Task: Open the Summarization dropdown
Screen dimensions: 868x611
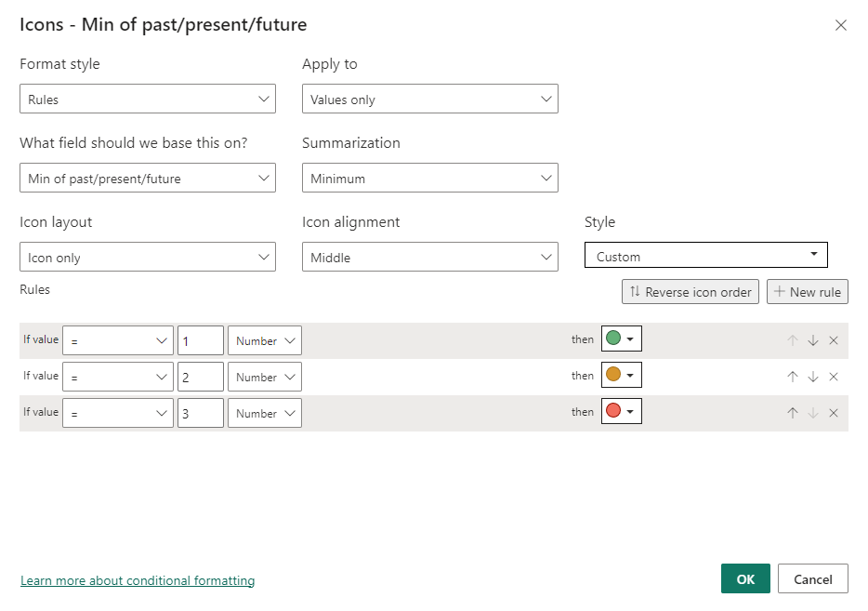Action: click(x=429, y=178)
